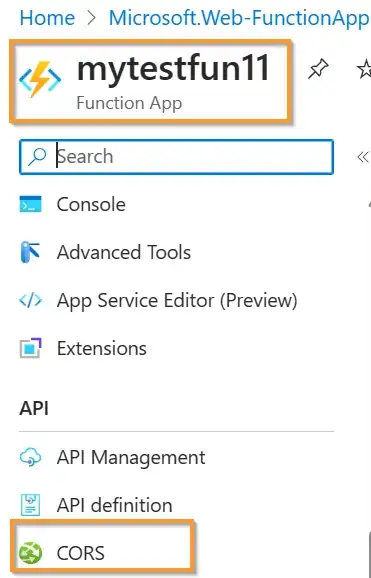Click the favorite star icon beside the pin
The width and height of the screenshot is (371, 578).
364,69
